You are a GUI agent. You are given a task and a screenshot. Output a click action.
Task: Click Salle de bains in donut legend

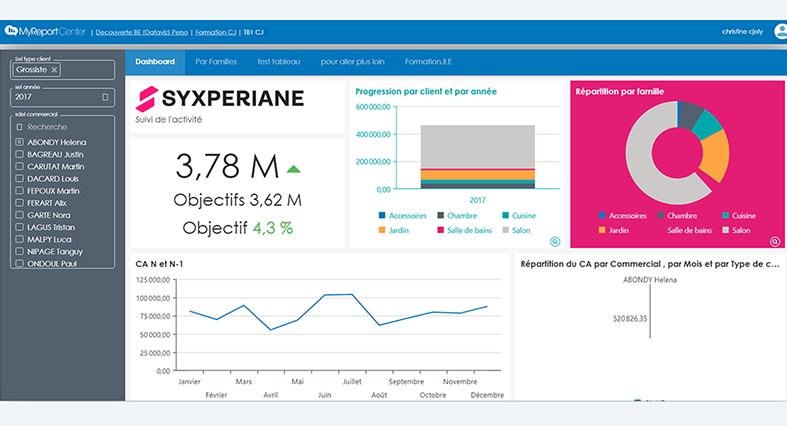[x=689, y=230]
